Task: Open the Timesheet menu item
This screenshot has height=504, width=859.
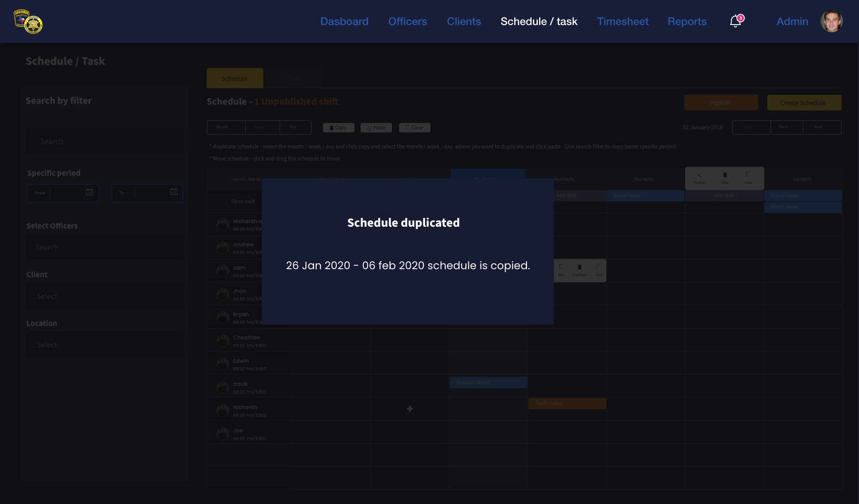Action: 622,21
